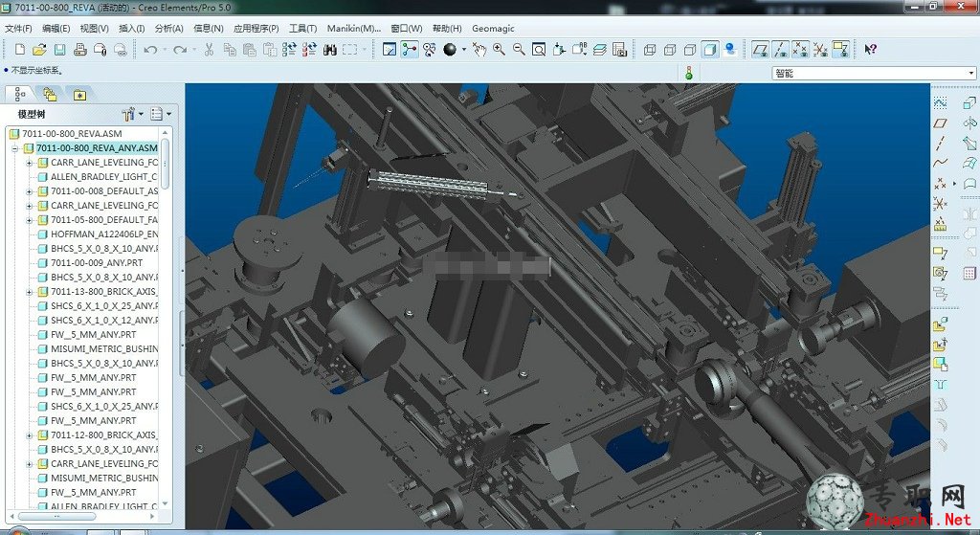Switch to No Hidden display style

point(690,50)
